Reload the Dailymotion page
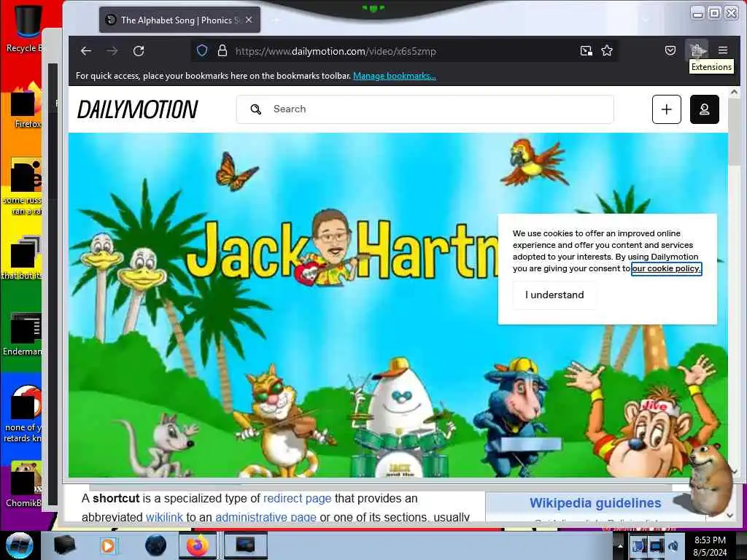Screen dimensions: 747x560 tap(139, 51)
